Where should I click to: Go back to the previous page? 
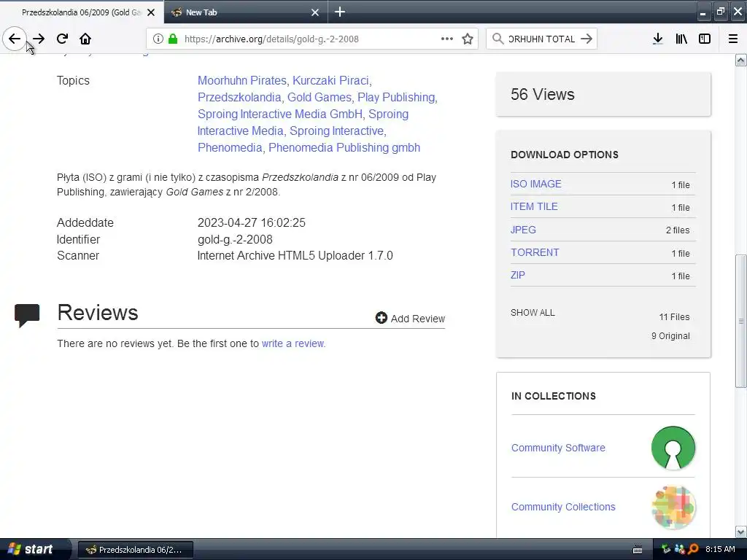click(15, 39)
